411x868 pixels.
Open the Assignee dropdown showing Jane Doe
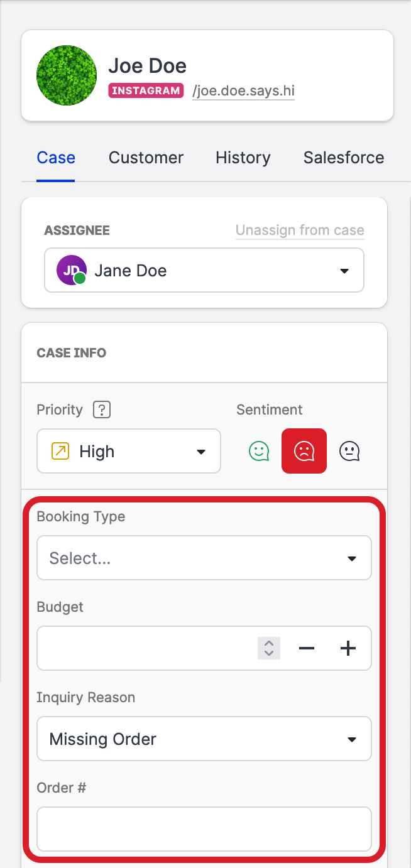pos(204,271)
